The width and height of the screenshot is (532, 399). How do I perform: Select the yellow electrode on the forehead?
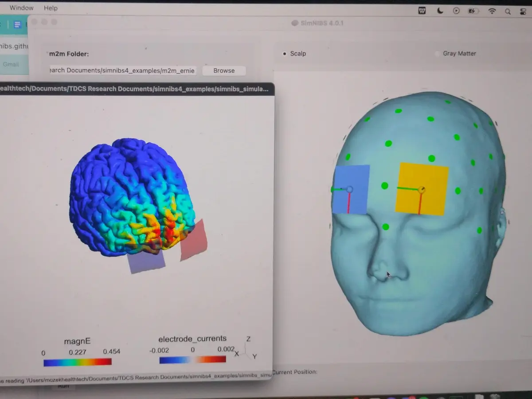click(x=422, y=189)
